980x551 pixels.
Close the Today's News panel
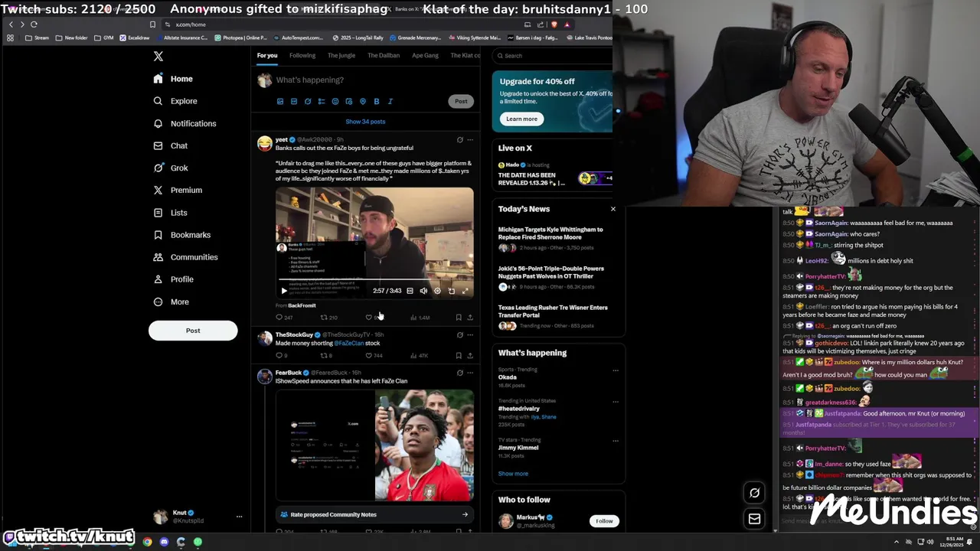click(x=612, y=209)
